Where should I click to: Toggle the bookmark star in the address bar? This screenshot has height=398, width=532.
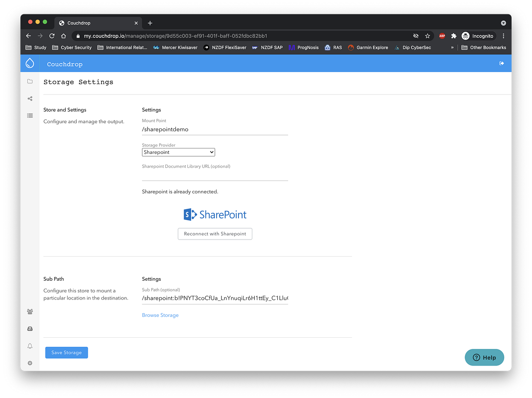pyautogui.click(x=428, y=36)
